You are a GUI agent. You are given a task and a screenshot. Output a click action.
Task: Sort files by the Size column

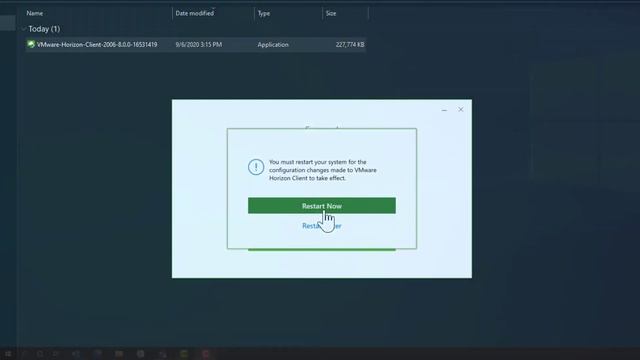(331, 13)
